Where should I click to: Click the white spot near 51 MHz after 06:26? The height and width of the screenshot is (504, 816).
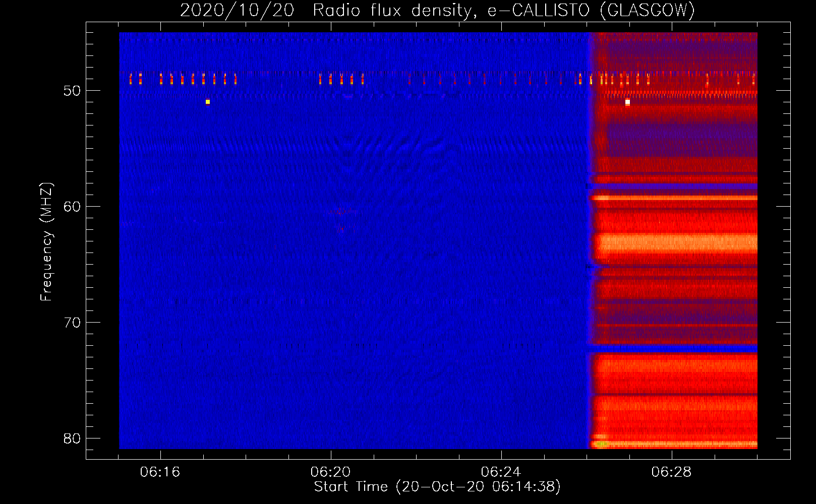click(627, 102)
